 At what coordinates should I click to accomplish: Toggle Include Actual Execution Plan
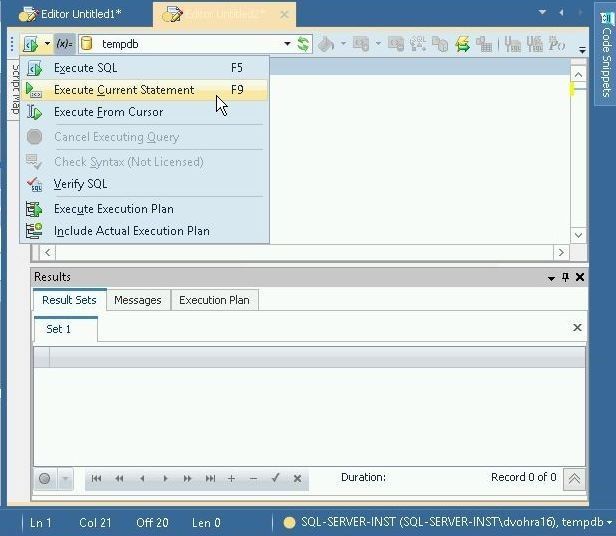tap(131, 231)
